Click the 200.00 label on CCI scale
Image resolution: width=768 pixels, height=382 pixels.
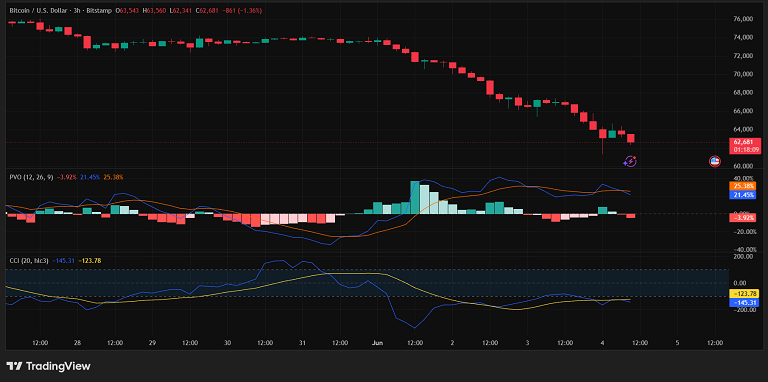coord(744,256)
